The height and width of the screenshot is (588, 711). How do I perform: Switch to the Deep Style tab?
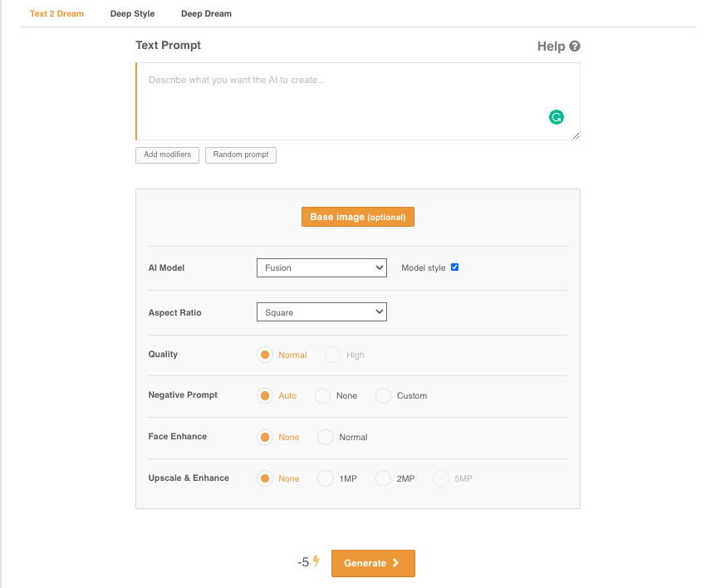[x=132, y=13]
